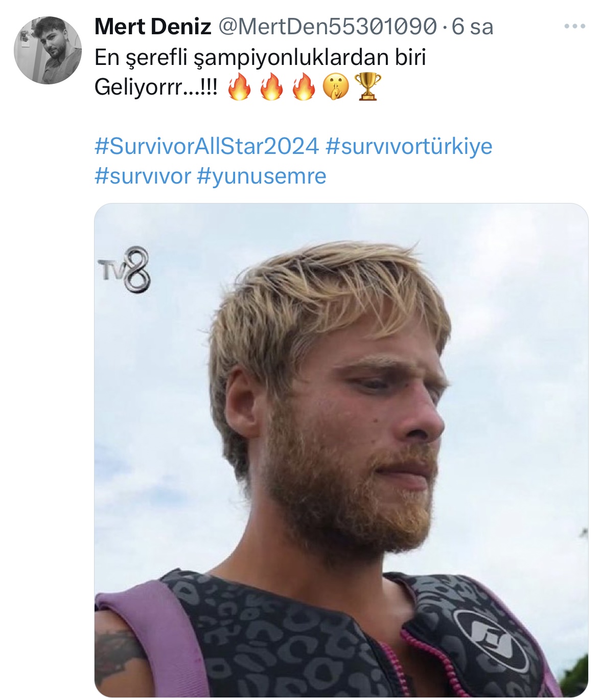Open the #survıvortürkiye hashtag
Image resolution: width=602 pixels, height=700 pixels.
pyautogui.click(x=409, y=146)
